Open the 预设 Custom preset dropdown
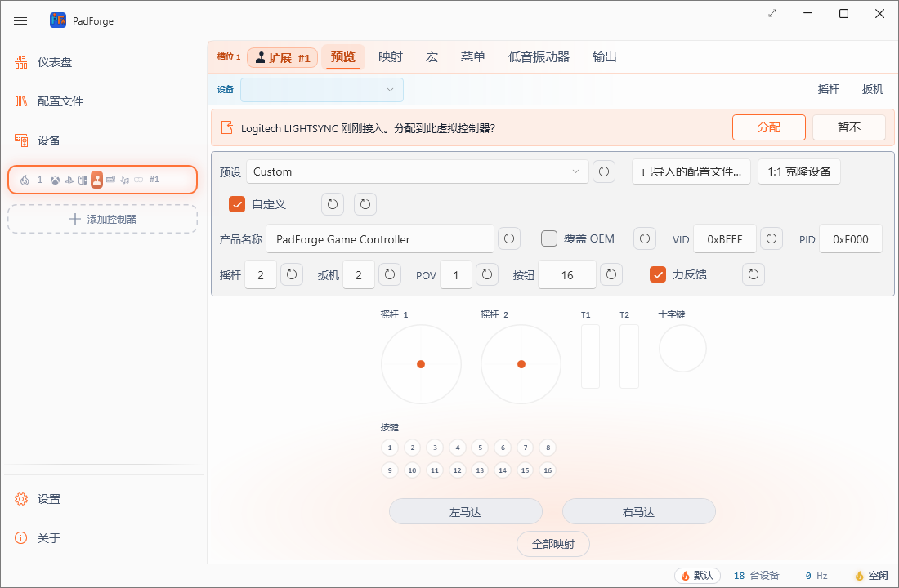The image size is (899, 588). (x=418, y=171)
